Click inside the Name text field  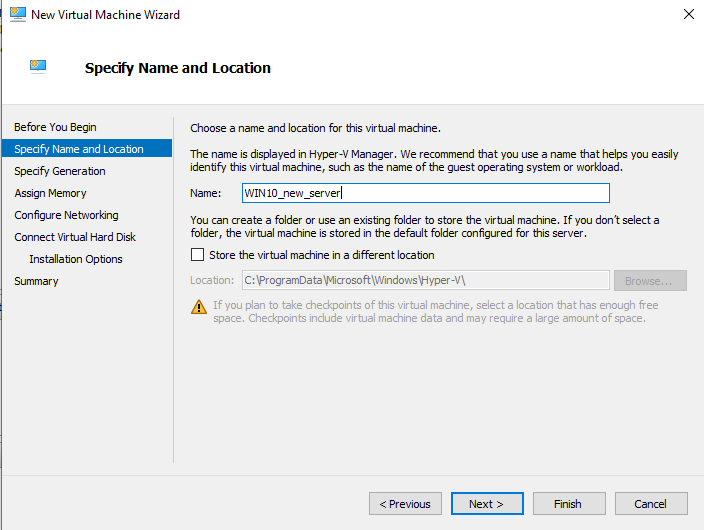click(425, 193)
